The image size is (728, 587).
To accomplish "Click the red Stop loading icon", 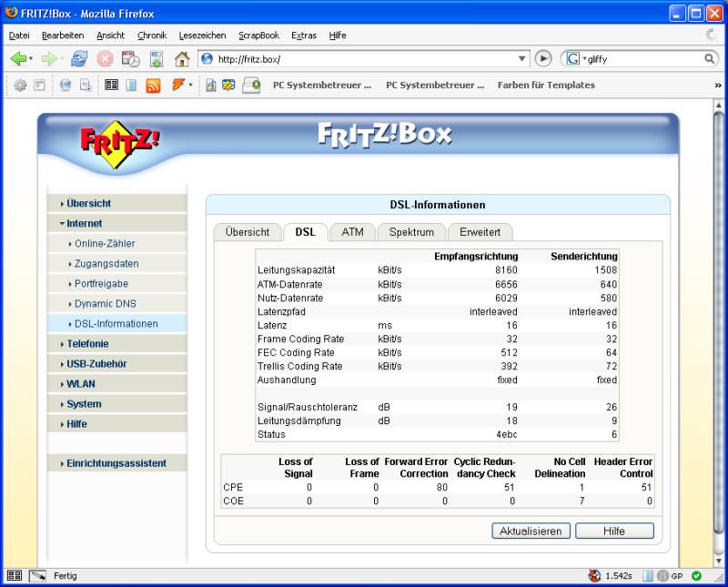I will pyautogui.click(x=105, y=59).
